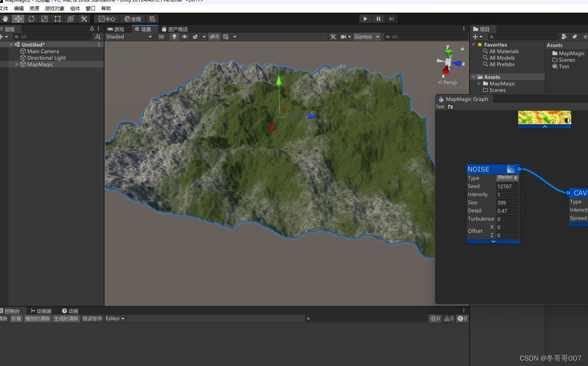Click the Seed input field of NOISE node
Image resolution: width=588 pixels, height=366 pixels.
[507, 186]
